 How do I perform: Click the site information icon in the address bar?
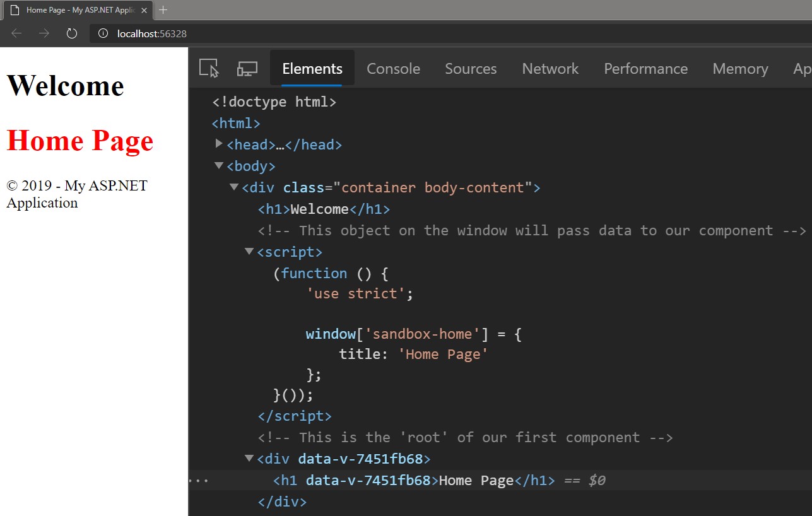tap(103, 33)
